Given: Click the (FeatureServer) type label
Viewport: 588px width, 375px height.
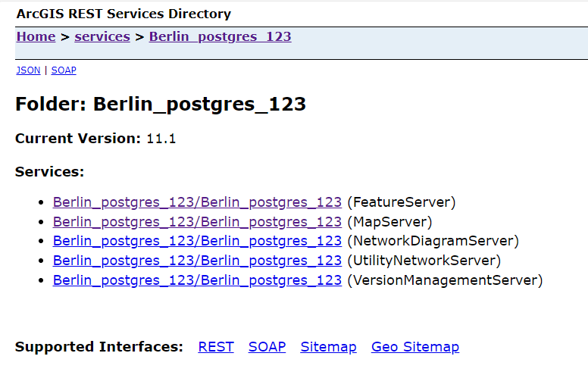Looking at the screenshot, I should click(x=402, y=202).
